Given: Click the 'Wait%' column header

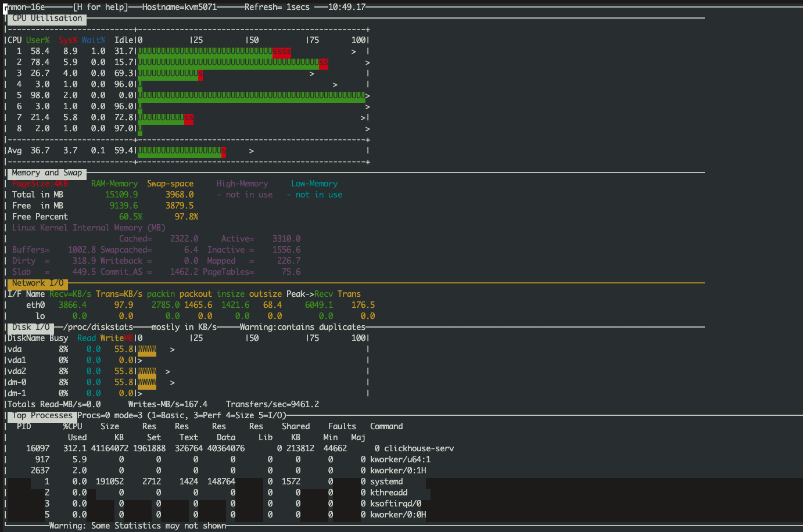Looking at the screenshot, I should 94,40.
